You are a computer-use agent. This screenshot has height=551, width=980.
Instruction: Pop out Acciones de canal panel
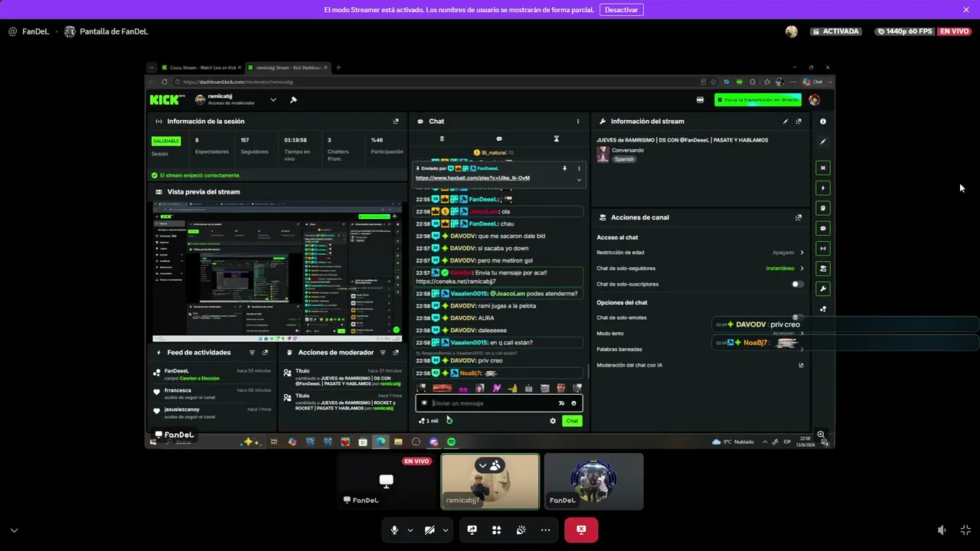[799, 217]
